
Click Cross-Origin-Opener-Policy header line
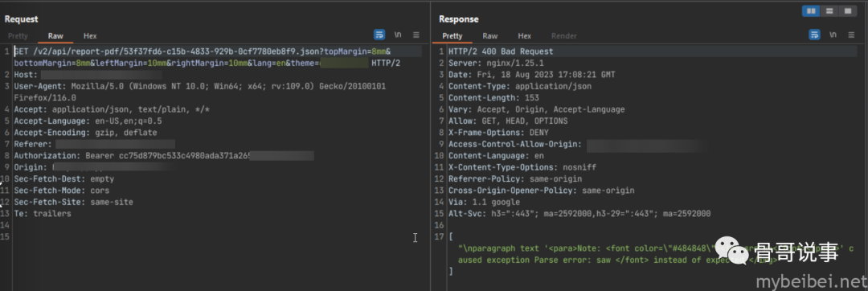point(542,191)
